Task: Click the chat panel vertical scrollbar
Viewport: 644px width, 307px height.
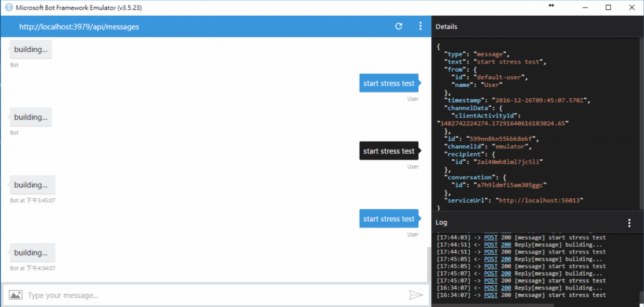Action: pos(429,264)
